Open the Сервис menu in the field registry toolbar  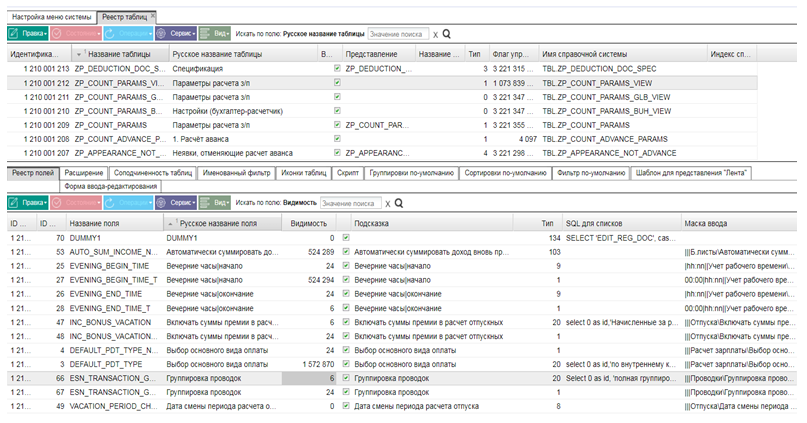click(176, 203)
